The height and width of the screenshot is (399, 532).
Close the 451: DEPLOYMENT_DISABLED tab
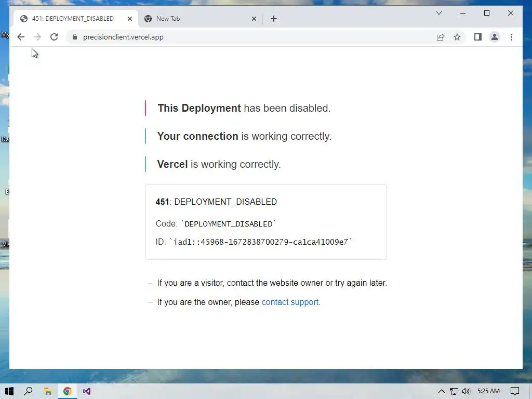pyautogui.click(x=129, y=19)
